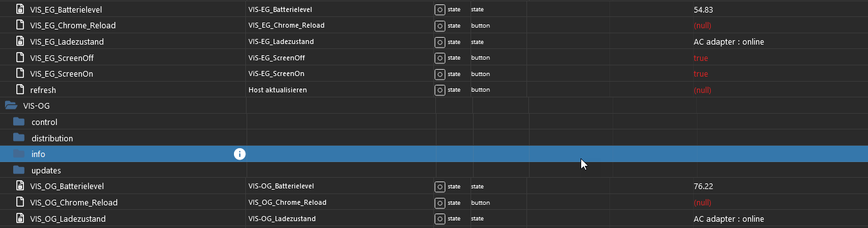Collapse the VIS-OG folder
This screenshot has height=228, width=868.
[x=11, y=106]
